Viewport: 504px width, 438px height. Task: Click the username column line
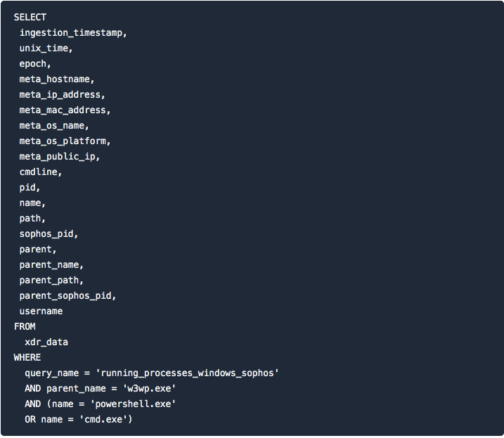click(x=41, y=311)
